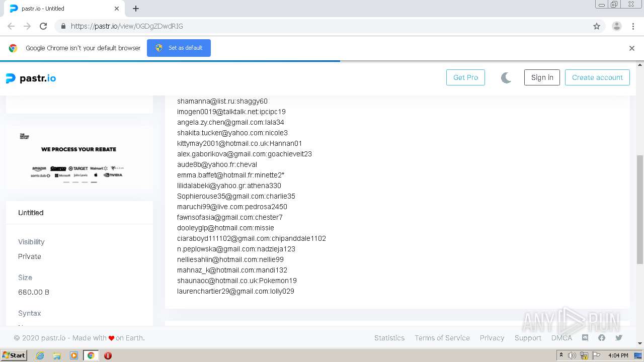Click the Facebook icon in footer
Image resolution: width=644 pixels, height=362 pixels.
click(602, 338)
